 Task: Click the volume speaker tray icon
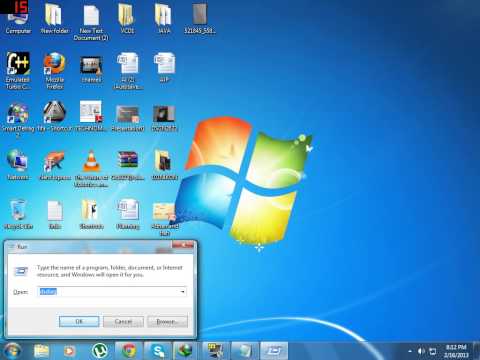coord(421,351)
